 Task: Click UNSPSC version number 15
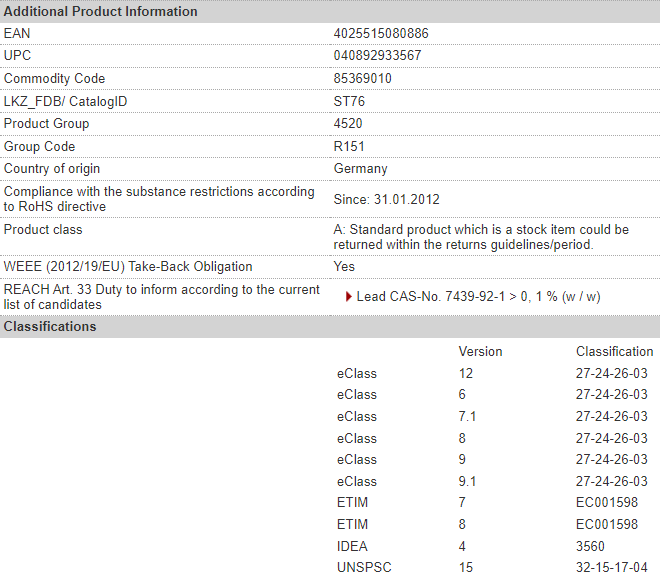point(466,567)
